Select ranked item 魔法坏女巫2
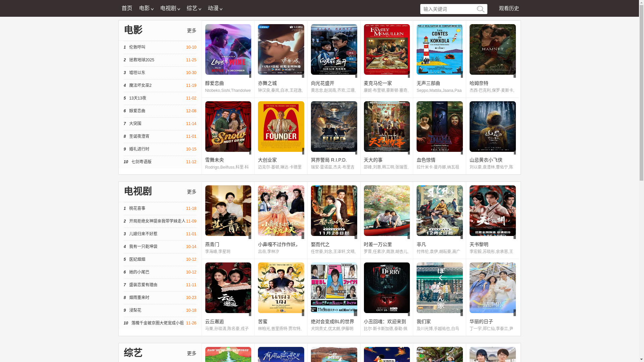 (140, 85)
